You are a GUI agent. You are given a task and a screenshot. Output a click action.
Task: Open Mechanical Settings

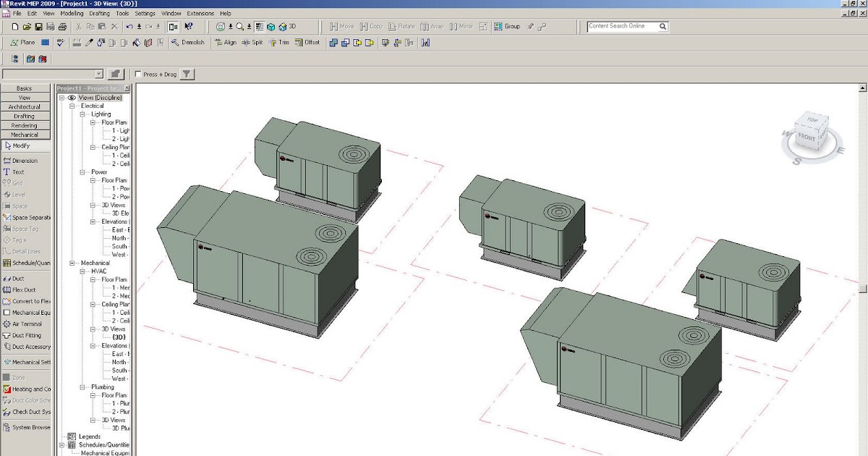click(26, 362)
